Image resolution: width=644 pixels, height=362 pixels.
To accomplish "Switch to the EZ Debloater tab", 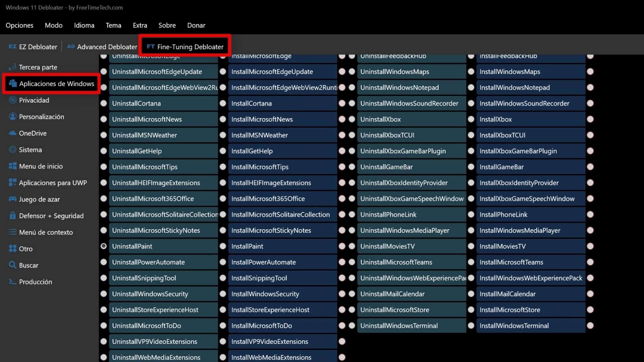I will point(33,47).
